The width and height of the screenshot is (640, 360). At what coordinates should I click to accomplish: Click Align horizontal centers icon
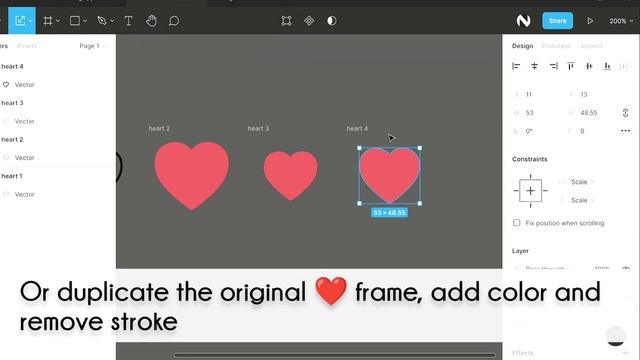(x=534, y=66)
